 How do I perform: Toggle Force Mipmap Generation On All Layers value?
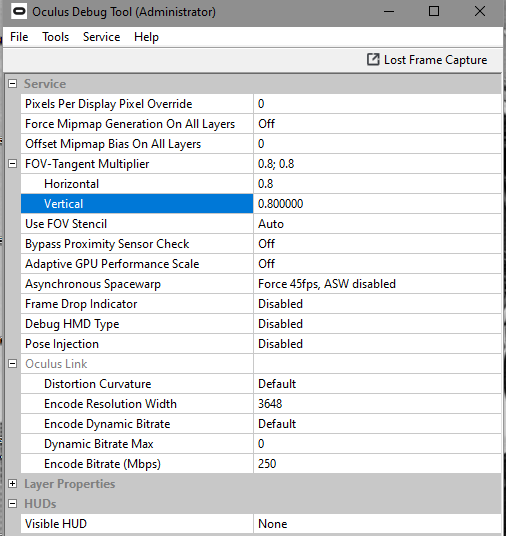tap(377, 124)
